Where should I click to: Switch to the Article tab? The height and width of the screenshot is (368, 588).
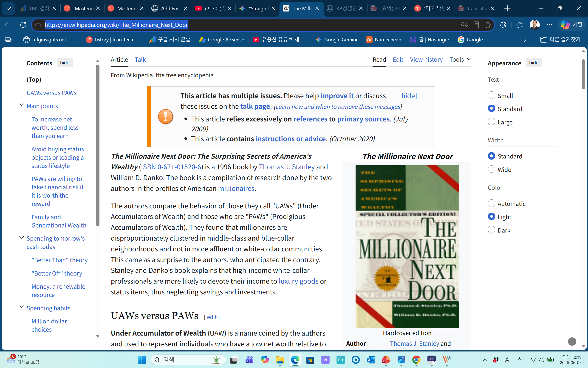(x=119, y=59)
